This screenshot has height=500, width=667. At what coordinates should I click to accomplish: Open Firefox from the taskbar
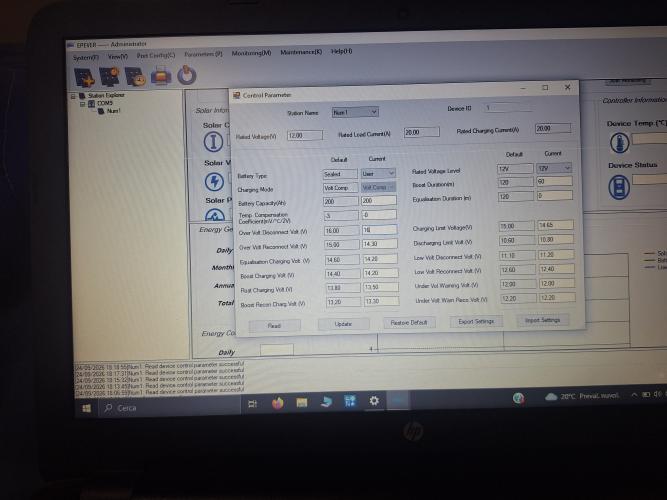click(x=277, y=402)
